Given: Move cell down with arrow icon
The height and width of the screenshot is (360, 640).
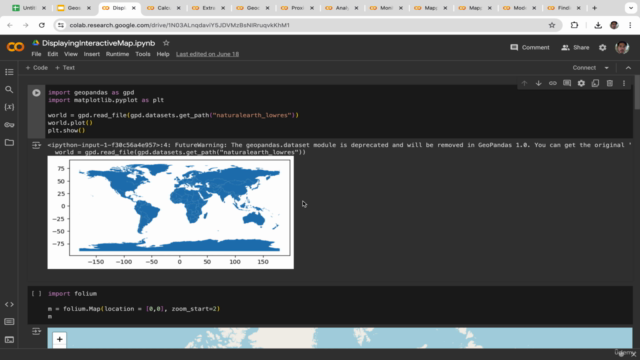Looking at the screenshot, I should click(538, 83).
